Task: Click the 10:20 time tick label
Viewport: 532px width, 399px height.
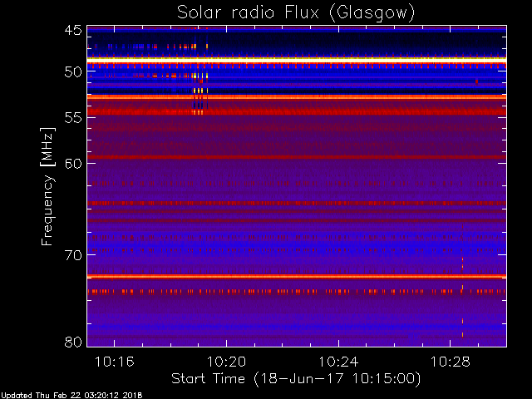Action: [226, 362]
